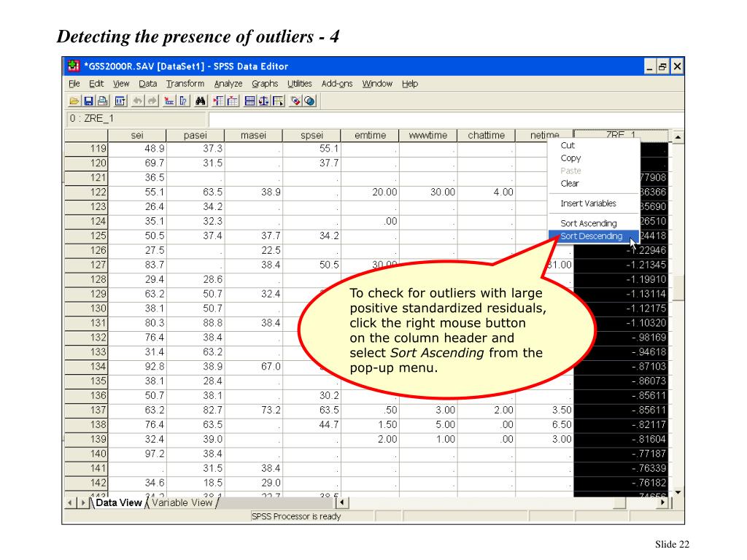Click the emtime cell with value 20.00
747x560 pixels.
[x=370, y=192]
